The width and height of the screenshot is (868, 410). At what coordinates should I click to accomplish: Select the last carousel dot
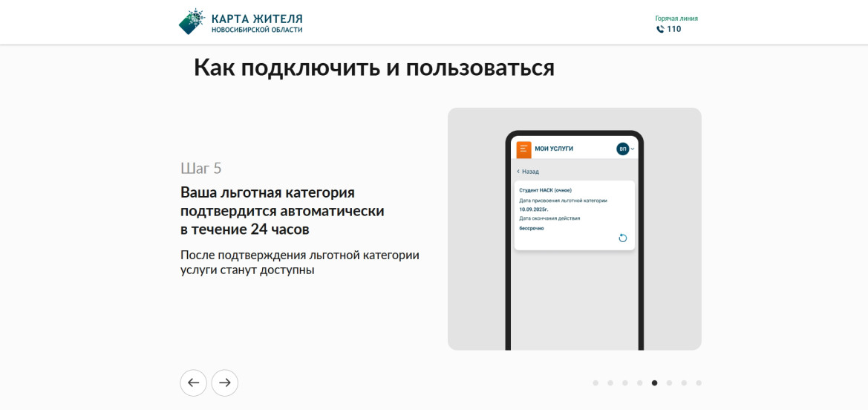click(699, 383)
